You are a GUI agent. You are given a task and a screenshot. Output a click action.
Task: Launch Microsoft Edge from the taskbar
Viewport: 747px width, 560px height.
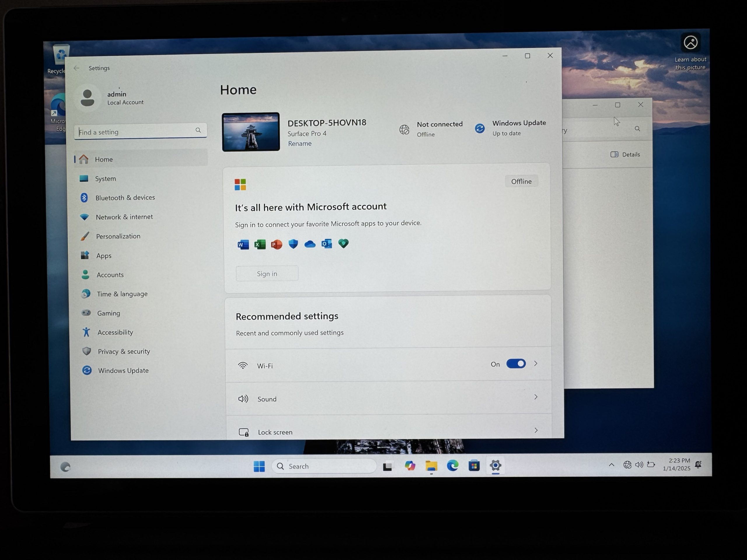(453, 466)
